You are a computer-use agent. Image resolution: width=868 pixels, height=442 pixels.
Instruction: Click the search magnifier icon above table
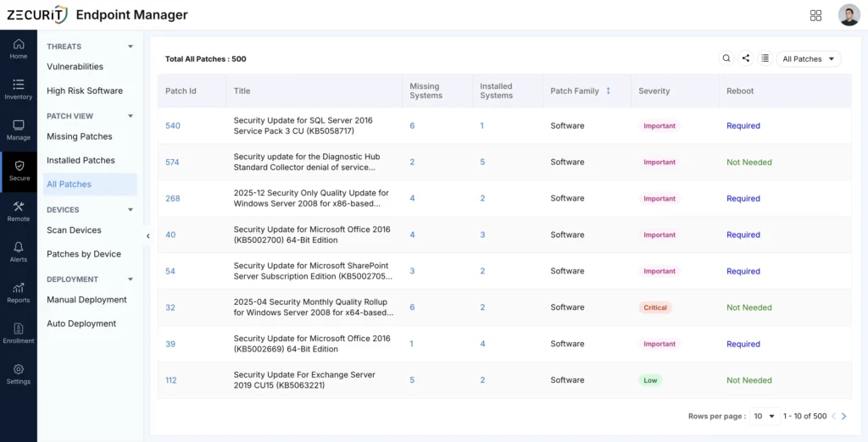(x=726, y=58)
